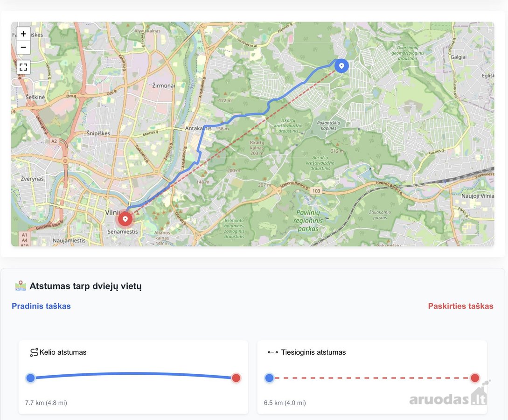Click the blue dot on road distance line
This screenshot has height=420, width=508.
(30, 378)
